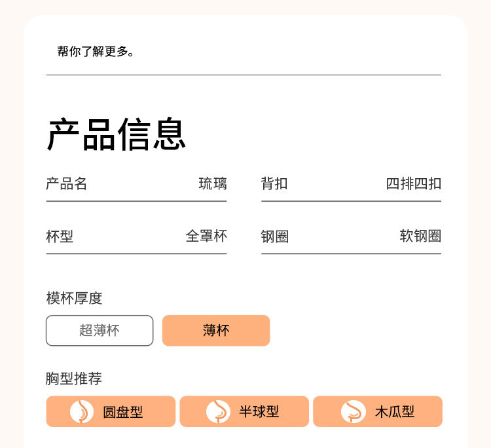Click the 钢圈 field label
Screen dimensions: 491x448
tap(275, 236)
